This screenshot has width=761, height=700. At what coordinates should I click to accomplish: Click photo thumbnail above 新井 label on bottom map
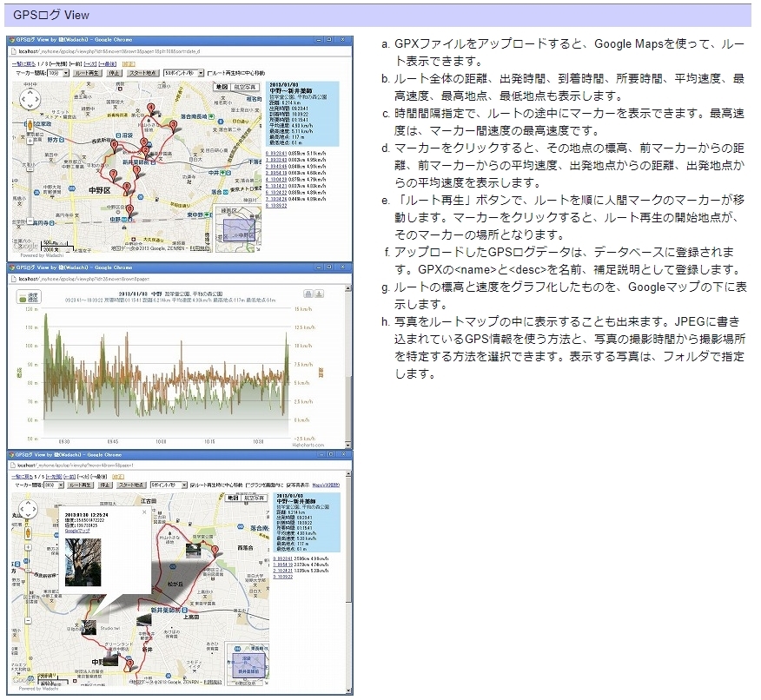[x=144, y=620]
